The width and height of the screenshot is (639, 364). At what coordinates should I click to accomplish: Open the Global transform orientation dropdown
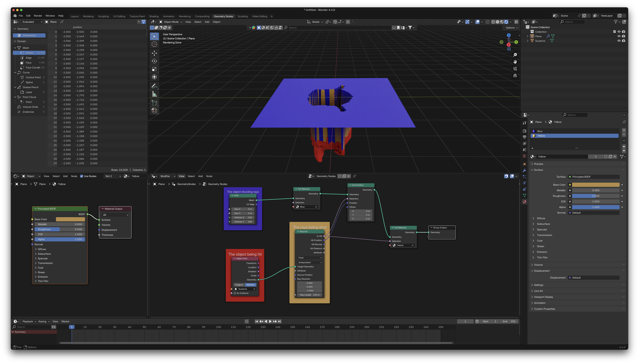pyautogui.click(x=315, y=22)
